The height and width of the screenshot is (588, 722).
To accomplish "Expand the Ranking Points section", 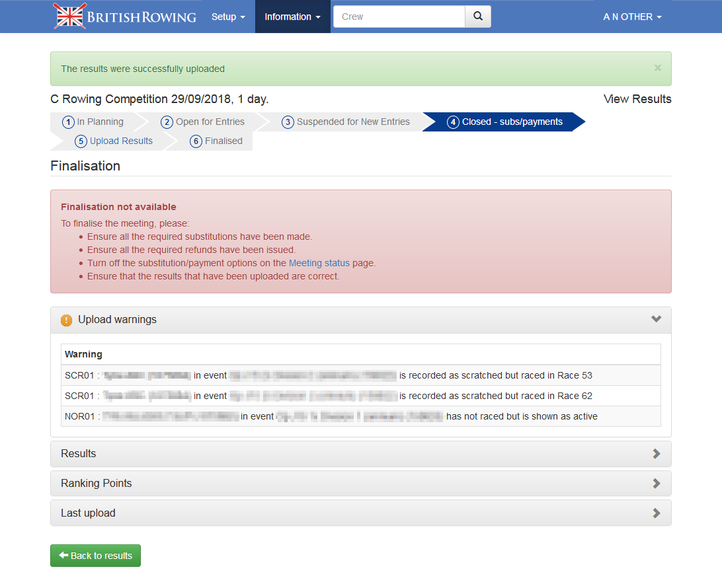I will coord(360,484).
